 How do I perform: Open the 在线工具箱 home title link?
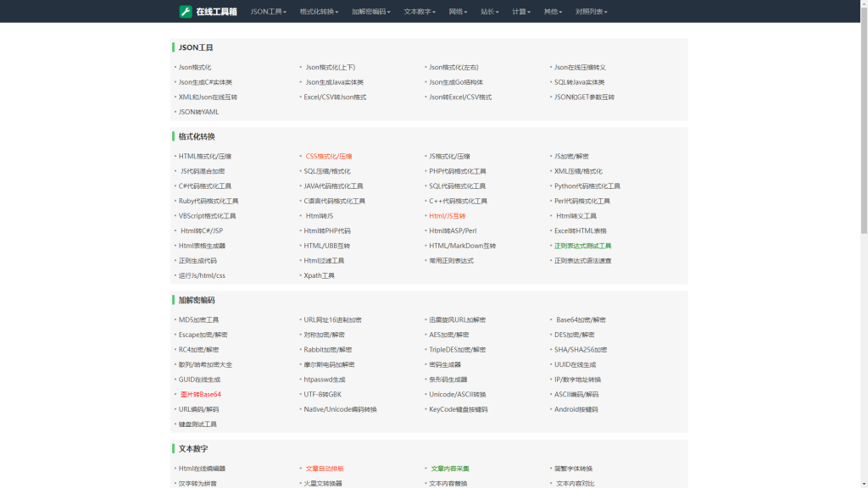[216, 12]
